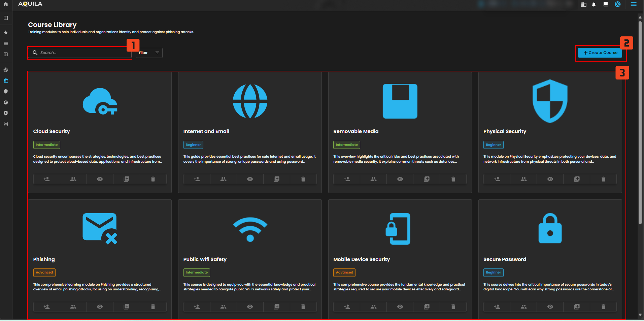Image resolution: width=644 pixels, height=321 pixels.
Task: Open the list menu icon in left sidebar
Action: point(6,43)
